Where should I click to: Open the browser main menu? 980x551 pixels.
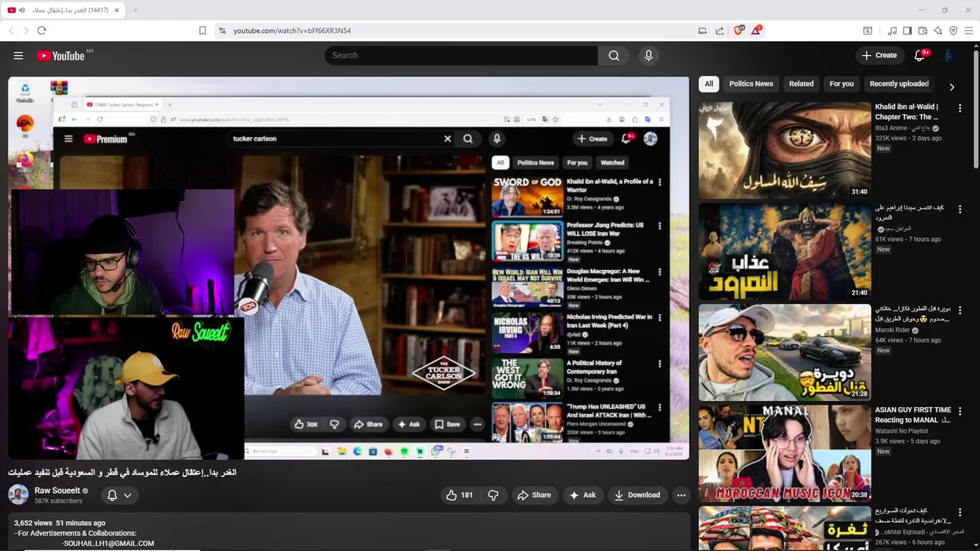click(x=969, y=31)
